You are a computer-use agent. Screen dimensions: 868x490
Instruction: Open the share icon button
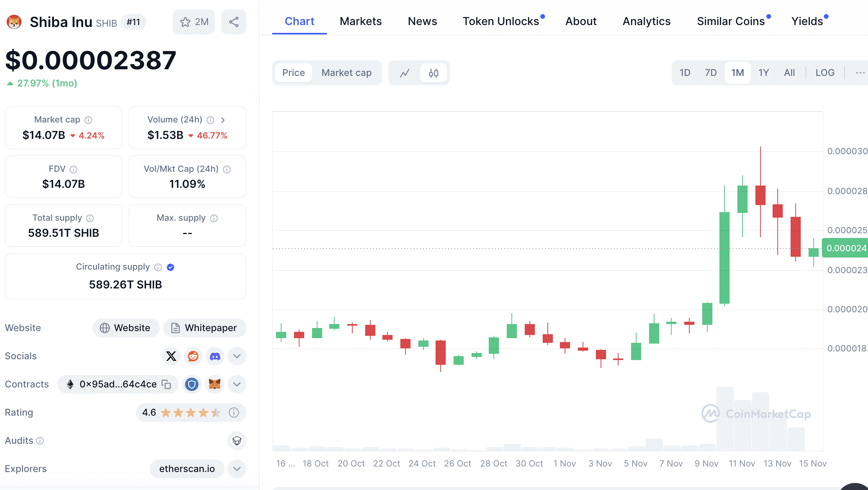(x=234, y=22)
